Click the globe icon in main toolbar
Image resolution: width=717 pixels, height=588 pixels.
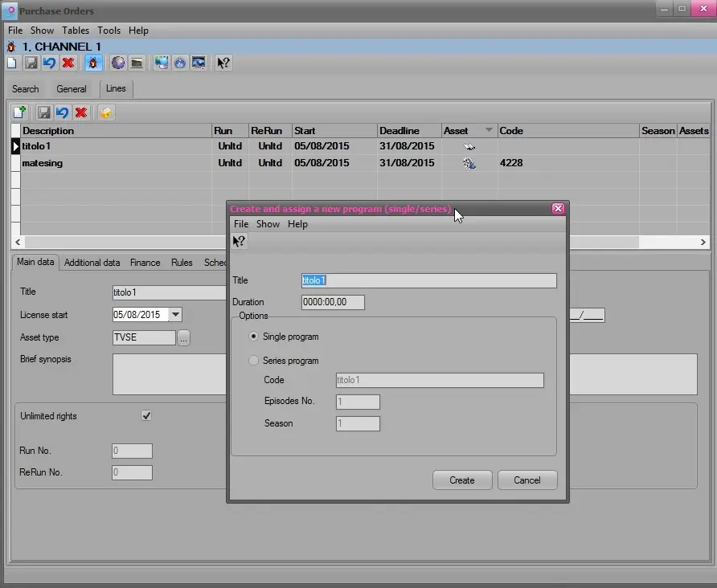[x=118, y=63]
